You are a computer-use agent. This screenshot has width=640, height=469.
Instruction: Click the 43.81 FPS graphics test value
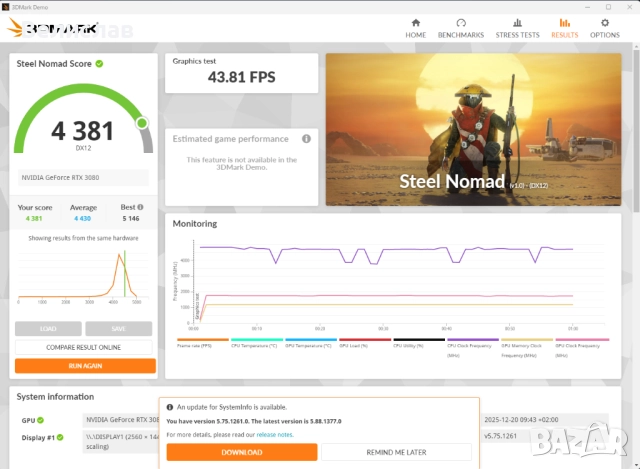pyautogui.click(x=242, y=77)
